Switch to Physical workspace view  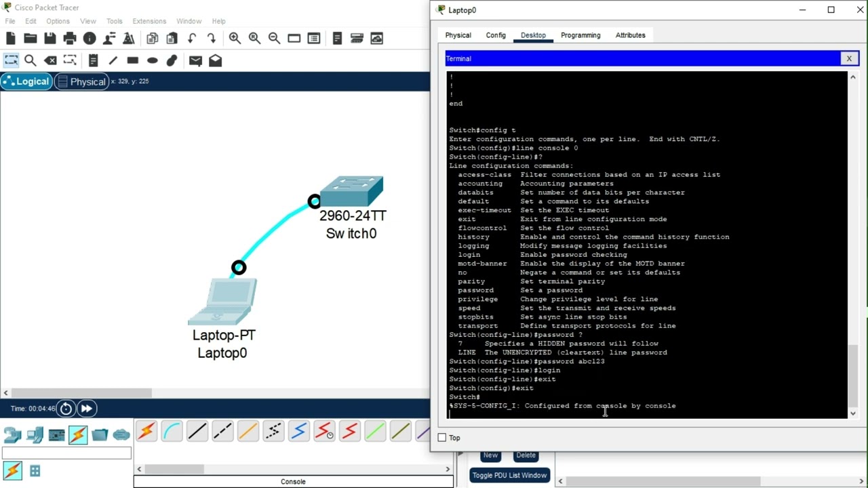(x=82, y=81)
